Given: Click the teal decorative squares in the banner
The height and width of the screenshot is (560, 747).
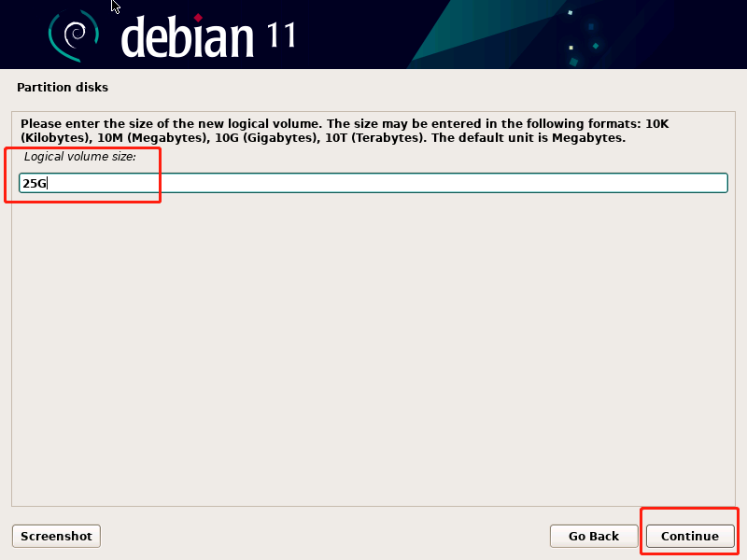Looking at the screenshot, I should (x=582, y=37).
